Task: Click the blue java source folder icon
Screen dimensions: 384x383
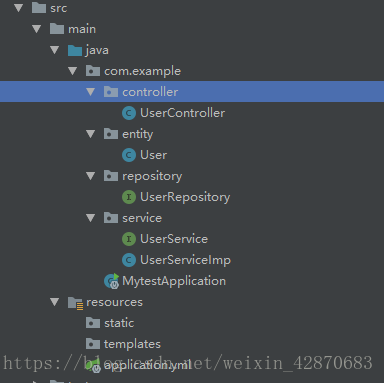Action: pyautogui.click(x=75, y=50)
